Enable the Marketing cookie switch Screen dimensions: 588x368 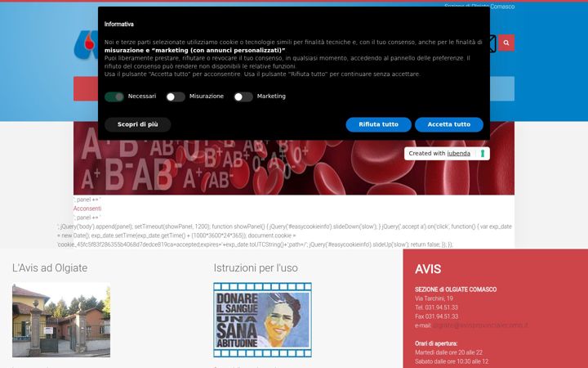tap(243, 96)
